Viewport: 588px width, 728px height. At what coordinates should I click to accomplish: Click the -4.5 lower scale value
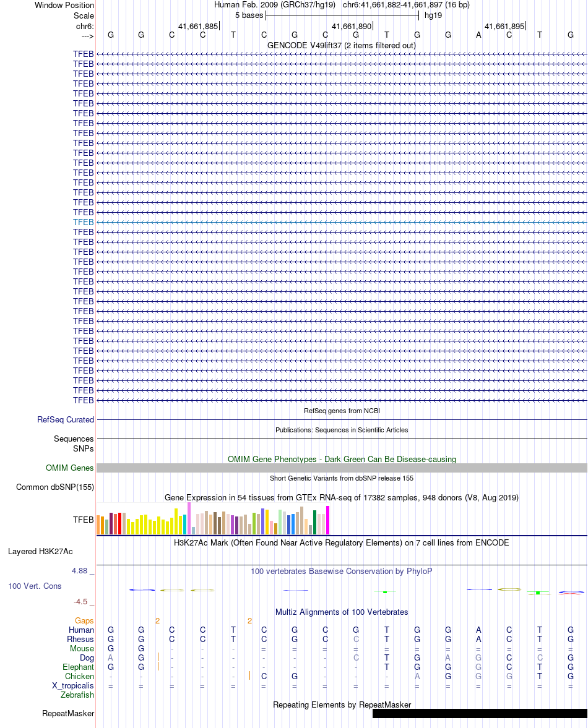(80, 602)
